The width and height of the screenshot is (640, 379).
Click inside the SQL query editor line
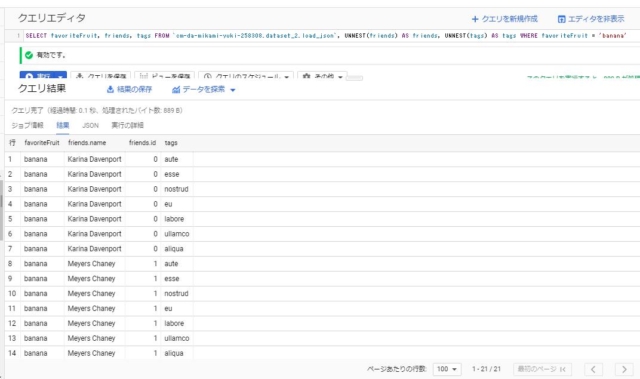point(326,35)
